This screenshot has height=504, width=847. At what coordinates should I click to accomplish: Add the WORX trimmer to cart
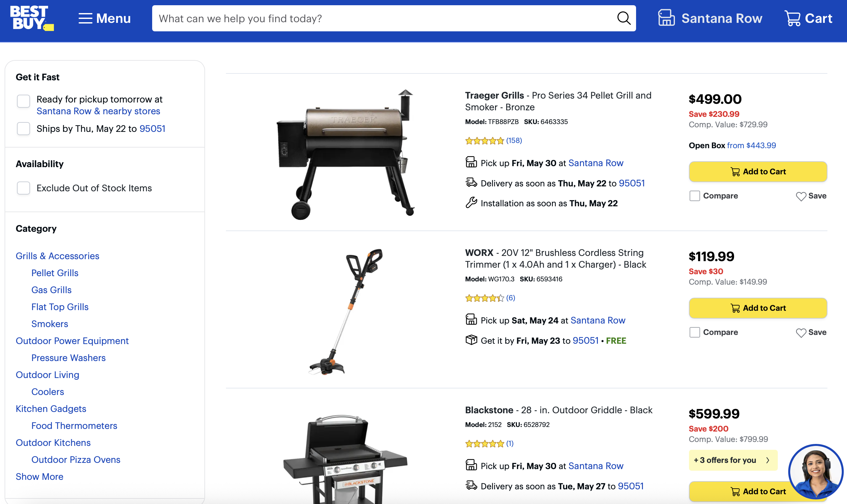(x=758, y=308)
